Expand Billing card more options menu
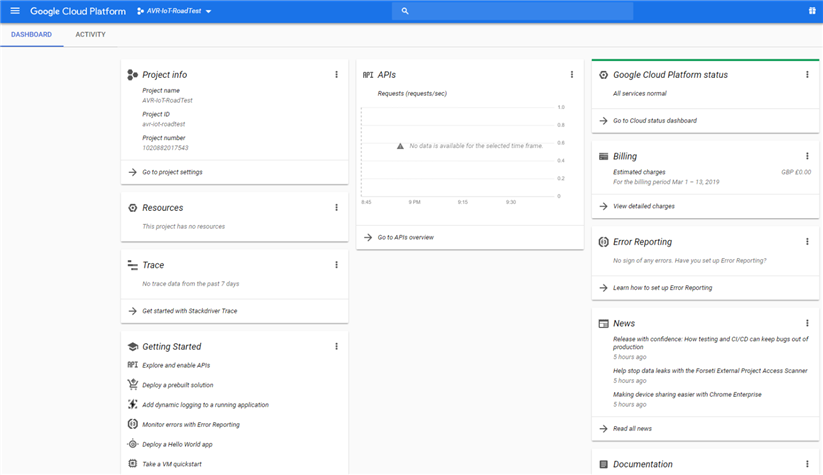The height and width of the screenshot is (475, 823). [x=807, y=156]
